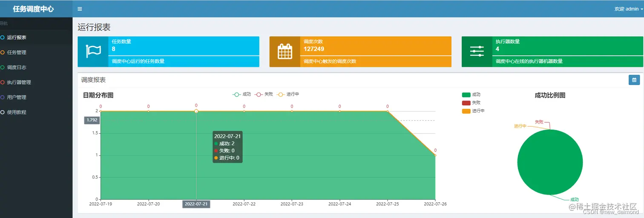644x218 pixels.
Task: Click the 调度中心触发的调度次数 description
Action: pos(330,61)
